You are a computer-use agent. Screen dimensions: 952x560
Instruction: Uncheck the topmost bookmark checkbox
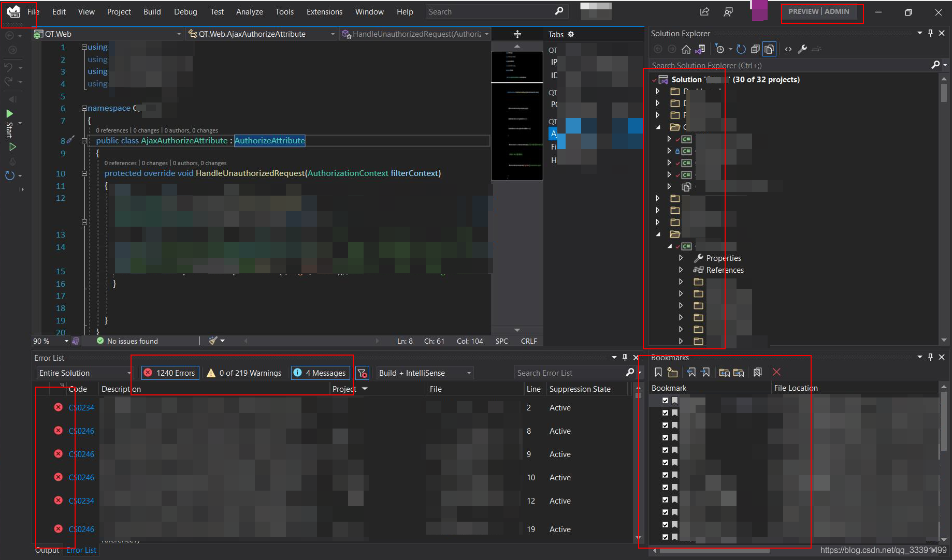[665, 400]
